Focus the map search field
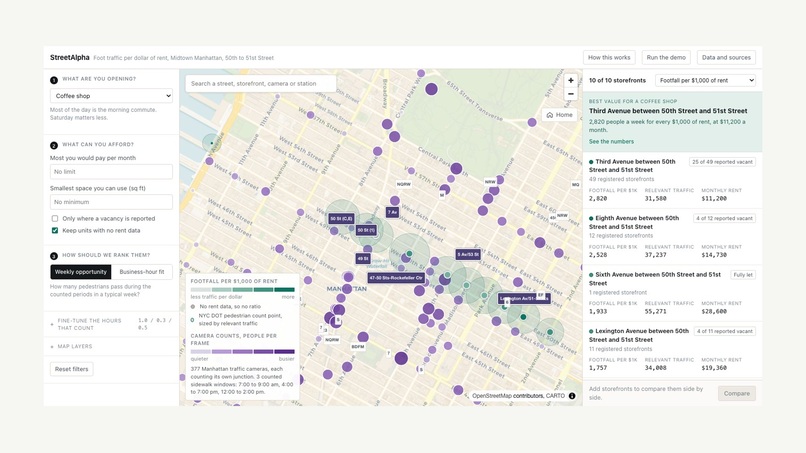Screen dimensions: 806x453 coord(261,83)
